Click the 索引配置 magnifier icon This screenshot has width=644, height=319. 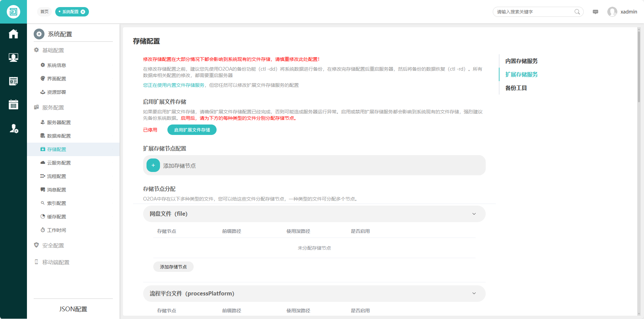[43, 203]
